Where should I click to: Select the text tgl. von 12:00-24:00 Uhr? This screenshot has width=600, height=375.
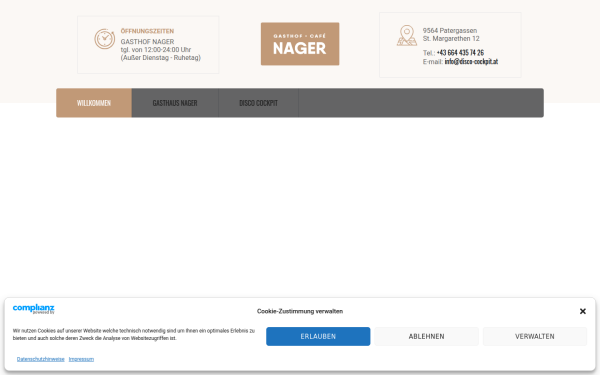pos(156,49)
